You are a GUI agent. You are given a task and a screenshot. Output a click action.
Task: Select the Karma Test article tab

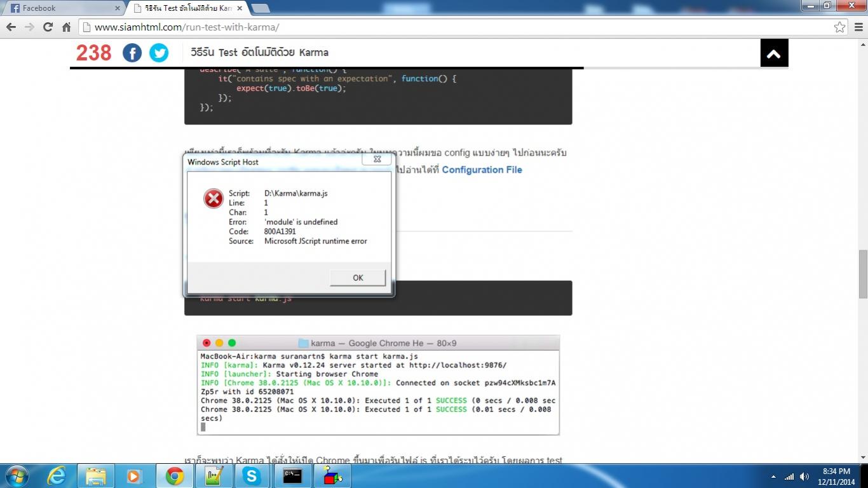click(x=187, y=8)
